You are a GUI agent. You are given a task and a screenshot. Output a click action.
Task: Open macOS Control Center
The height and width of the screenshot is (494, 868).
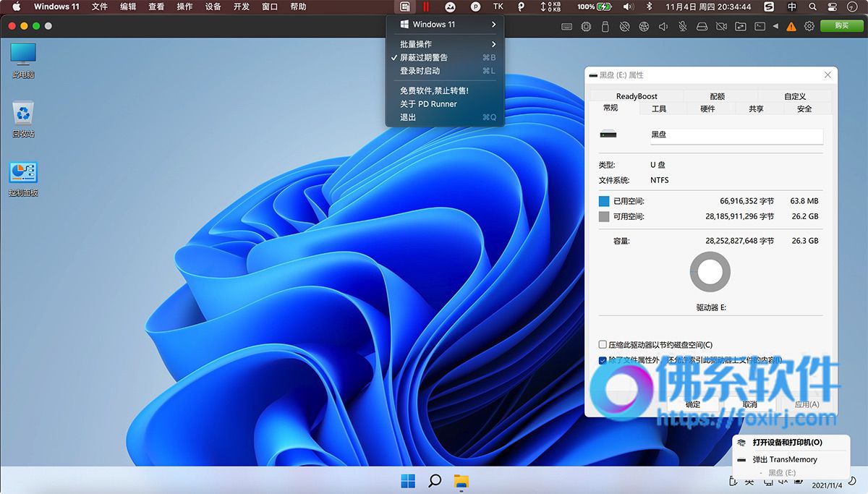832,7
